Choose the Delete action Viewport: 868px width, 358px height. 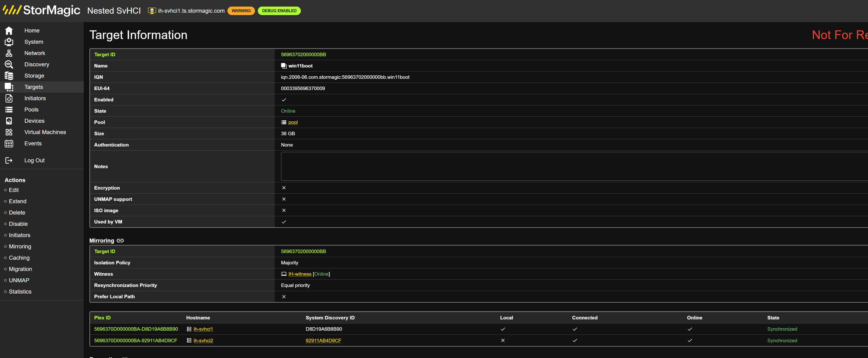[x=17, y=212]
